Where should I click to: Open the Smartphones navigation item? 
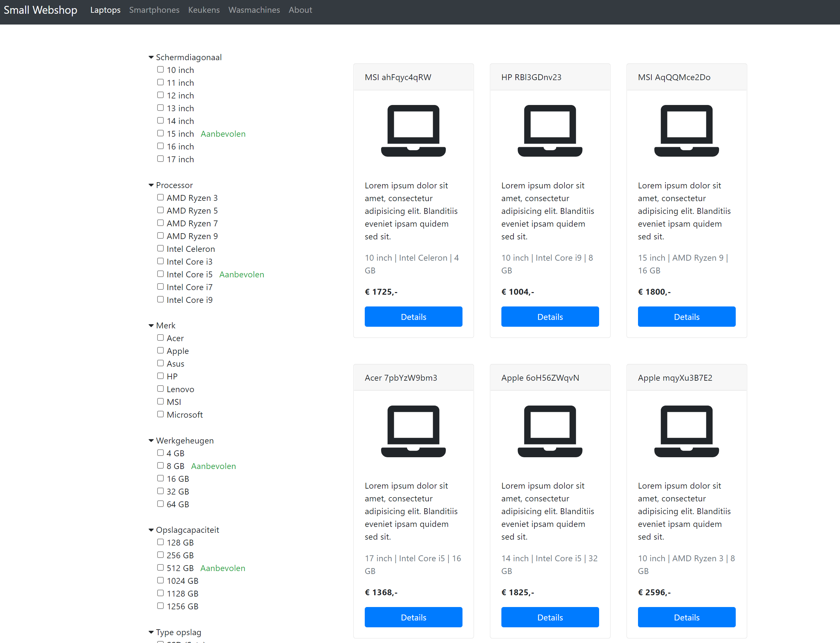[154, 10]
